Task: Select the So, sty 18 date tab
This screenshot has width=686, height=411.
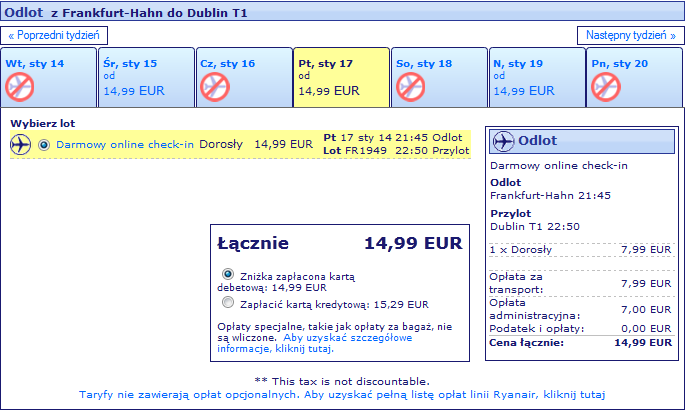Action: [x=439, y=77]
